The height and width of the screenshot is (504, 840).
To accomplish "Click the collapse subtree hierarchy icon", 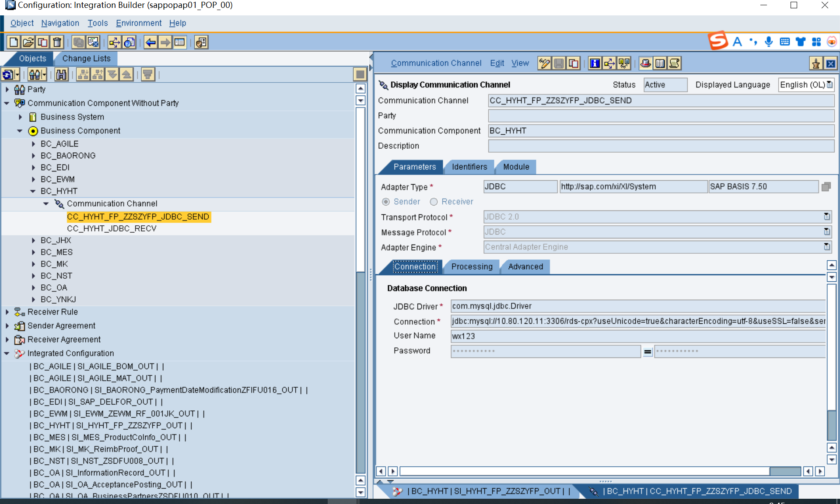I will [x=98, y=74].
